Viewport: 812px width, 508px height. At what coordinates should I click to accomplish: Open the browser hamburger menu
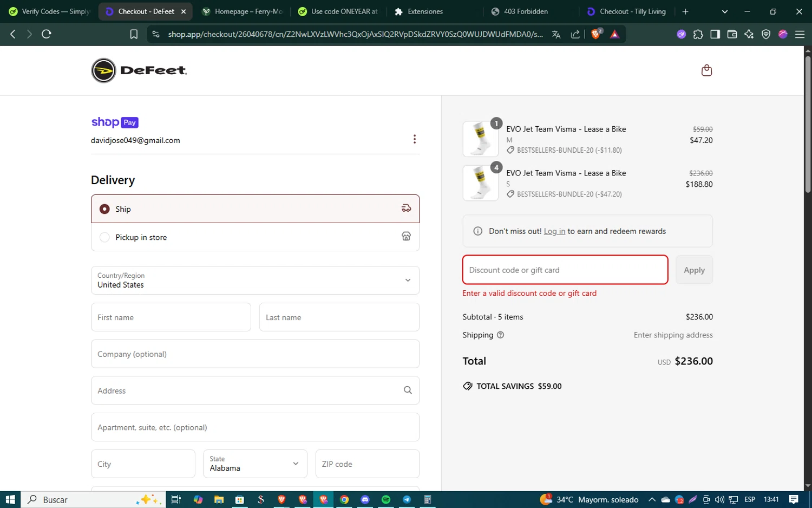coord(800,34)
